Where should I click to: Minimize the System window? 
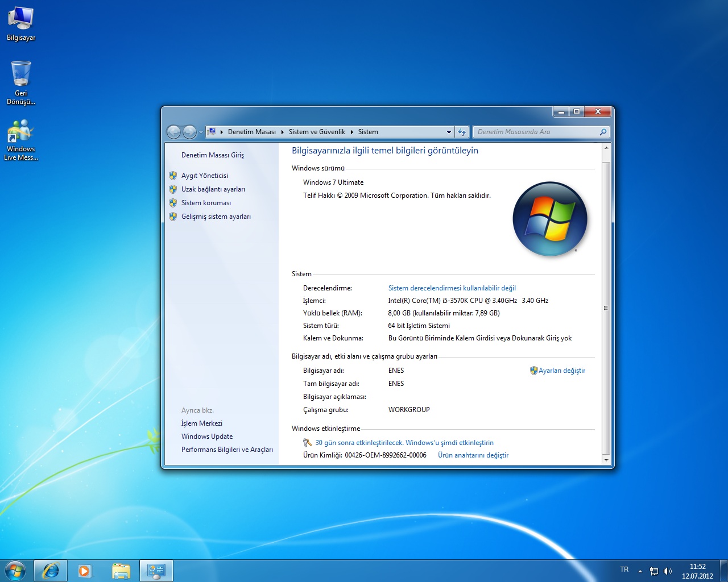tap(561, 112)
